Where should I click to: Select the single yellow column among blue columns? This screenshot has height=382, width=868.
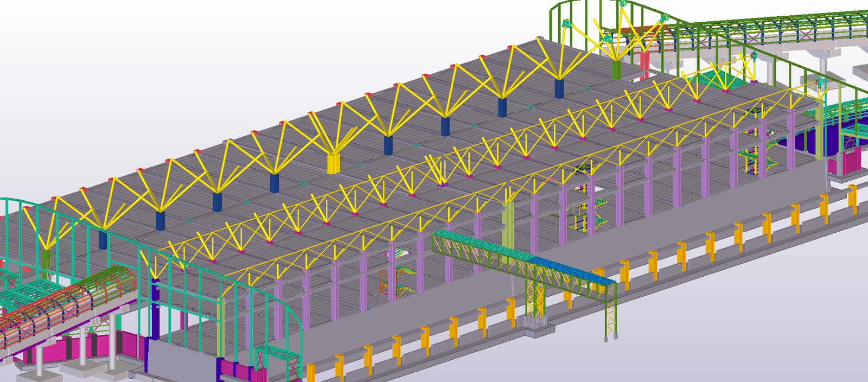click(333, 163)
